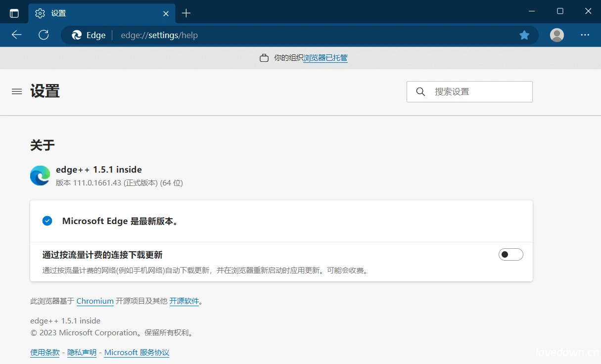Open the settings hamburger menu
This screenshot has width=601, height=364.
16,91
